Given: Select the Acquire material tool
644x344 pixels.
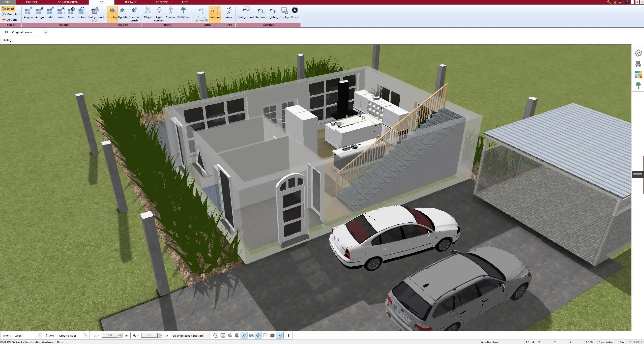Looking at the screenshot, I should click(29, 13).
